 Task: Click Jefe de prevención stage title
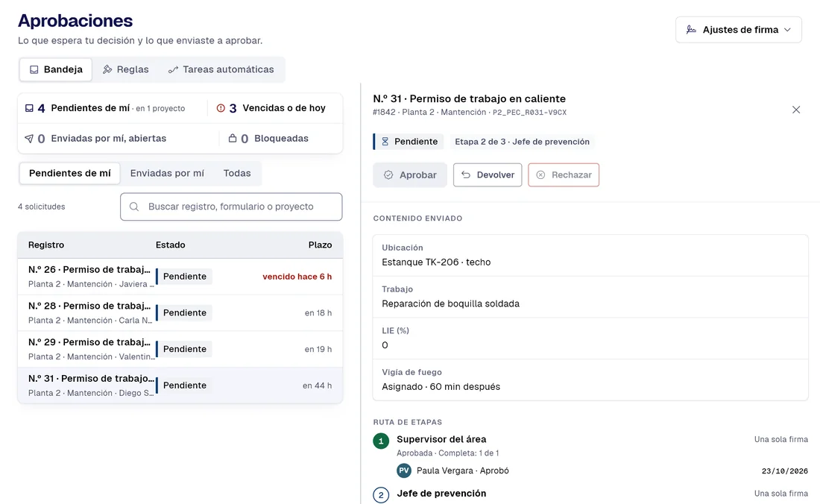441,494
